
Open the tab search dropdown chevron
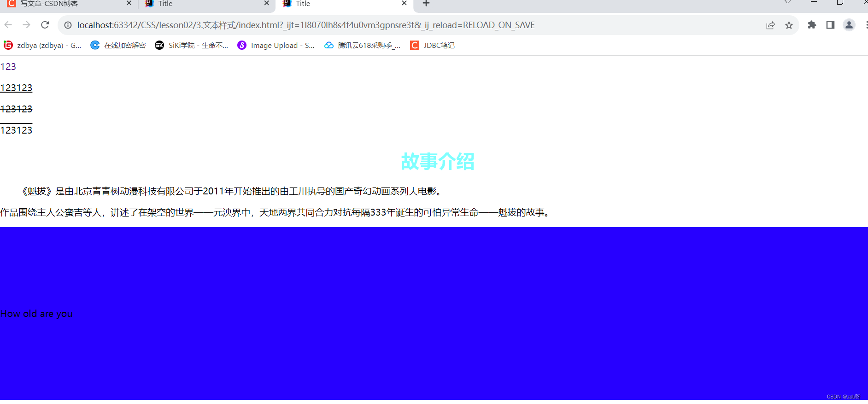[788, 2]
